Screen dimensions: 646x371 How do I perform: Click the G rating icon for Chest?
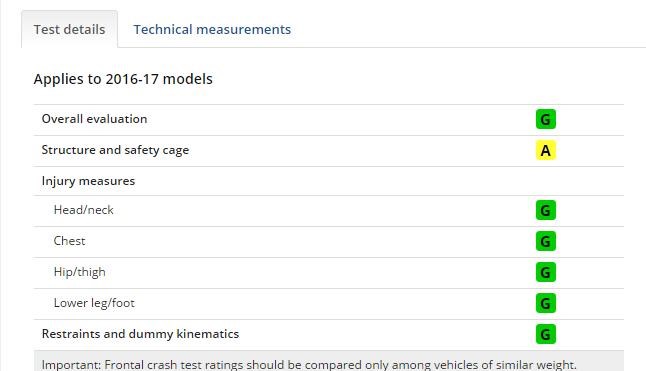coord(545,241)
